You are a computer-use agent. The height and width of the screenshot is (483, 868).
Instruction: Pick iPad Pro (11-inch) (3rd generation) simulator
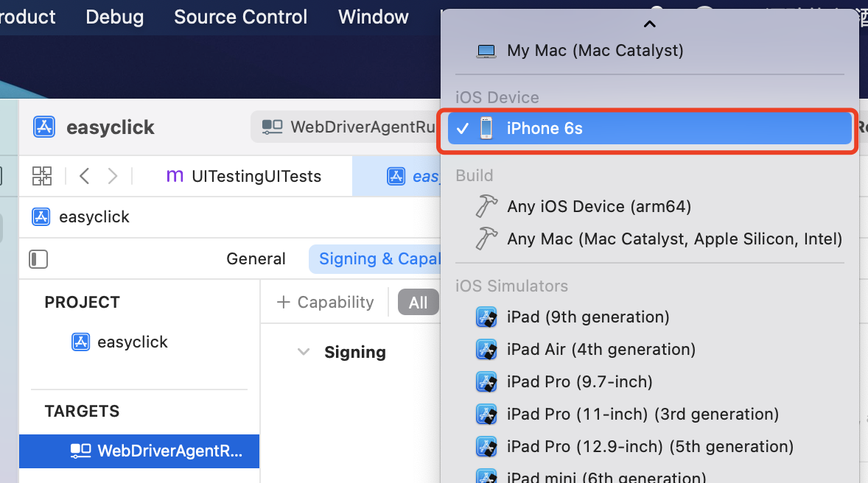(650, 415)
